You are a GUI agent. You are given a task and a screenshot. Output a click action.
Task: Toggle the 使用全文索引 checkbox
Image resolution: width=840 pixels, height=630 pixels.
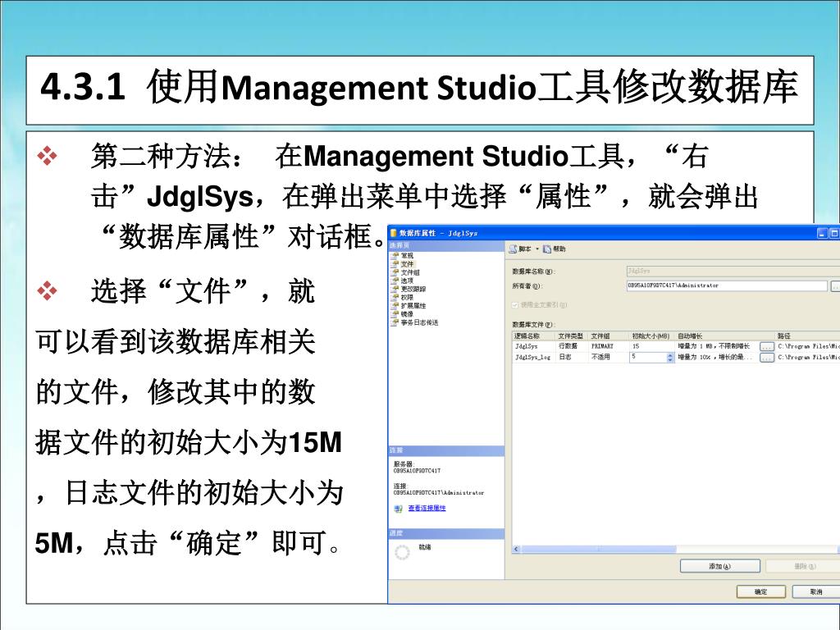point(515,305)
